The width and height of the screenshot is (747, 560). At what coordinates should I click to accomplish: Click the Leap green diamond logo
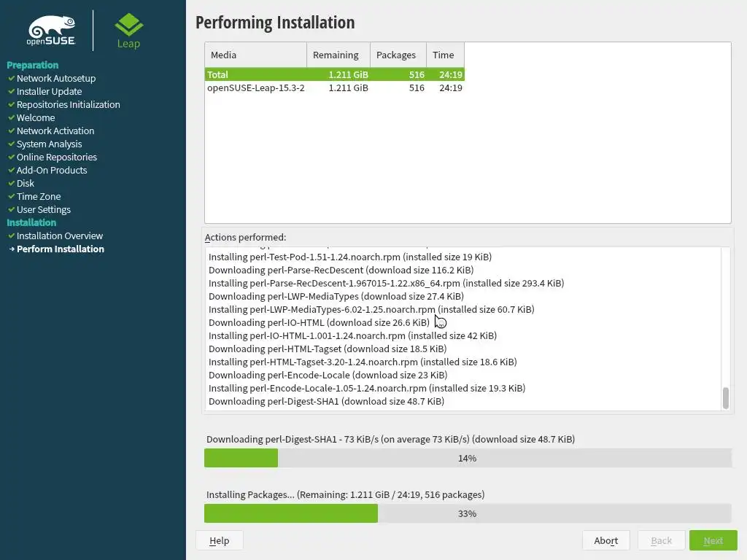pyautogui.click(x=128, y=31)
